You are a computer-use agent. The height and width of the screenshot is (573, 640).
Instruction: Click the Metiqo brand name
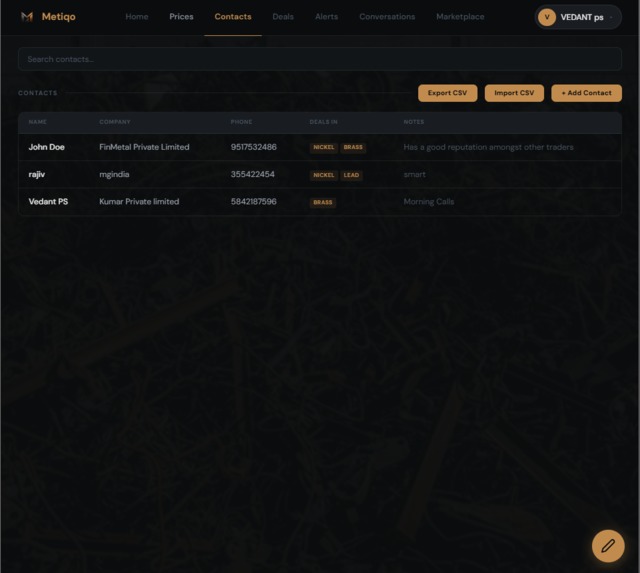58,17
